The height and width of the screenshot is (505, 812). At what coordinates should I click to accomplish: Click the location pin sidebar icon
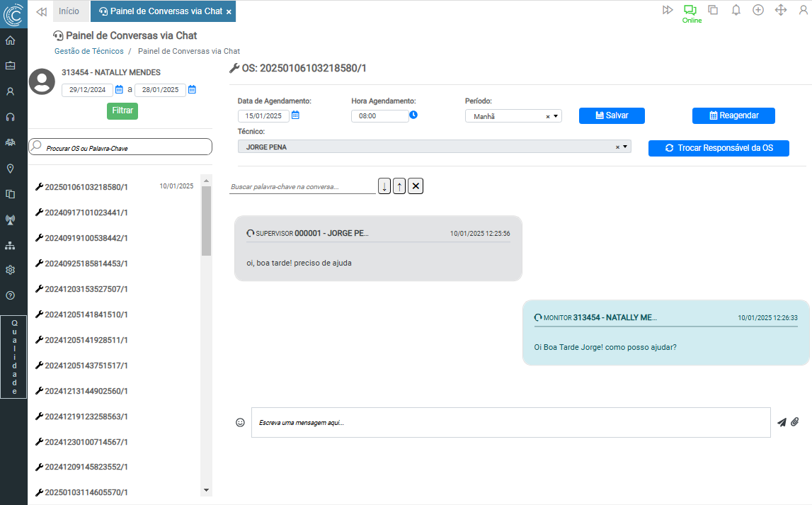(11, 169)
